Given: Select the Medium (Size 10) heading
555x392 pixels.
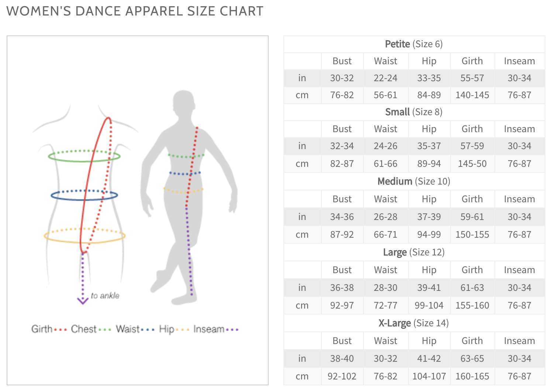Looking at the screenshot, I should (x=414, y=182).
